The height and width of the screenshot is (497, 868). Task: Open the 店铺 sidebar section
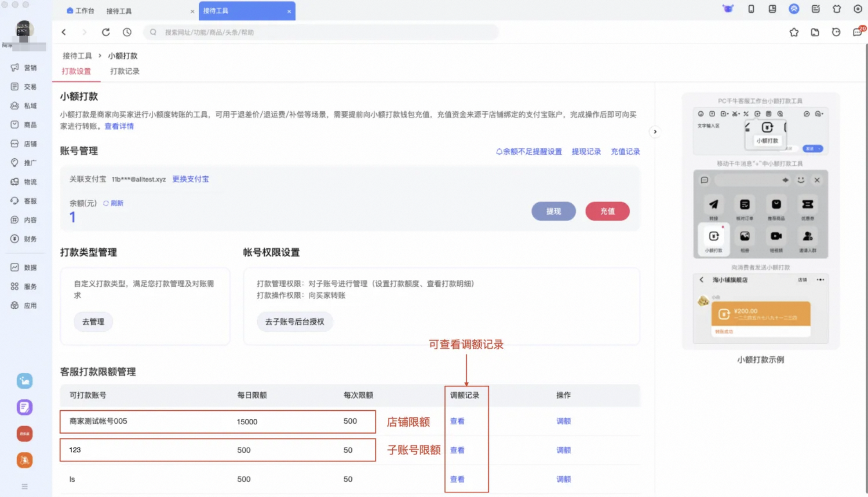24,144
